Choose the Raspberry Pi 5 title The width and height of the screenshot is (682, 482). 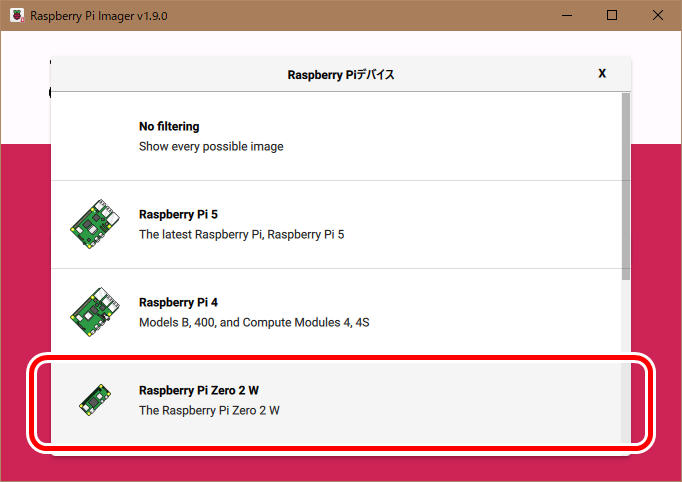(x=179, y=215)
